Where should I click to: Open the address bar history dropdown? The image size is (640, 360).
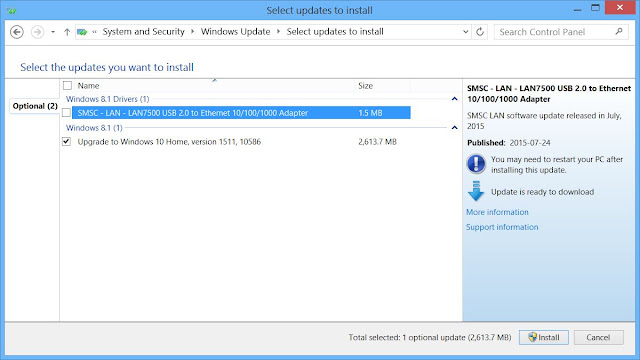click(465, 32)
